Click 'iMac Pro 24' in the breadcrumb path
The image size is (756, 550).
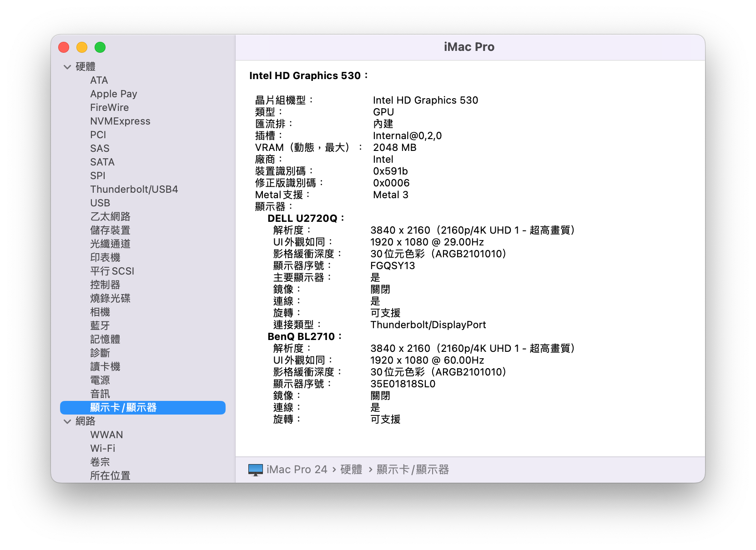click(297, 469)
